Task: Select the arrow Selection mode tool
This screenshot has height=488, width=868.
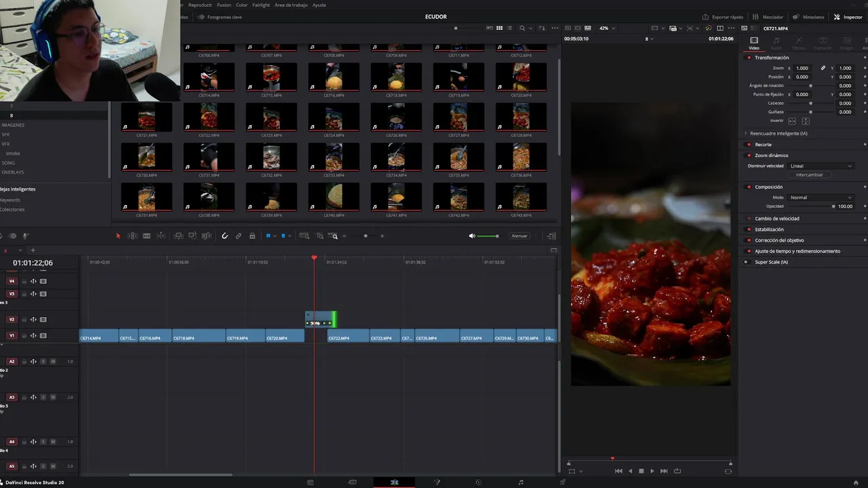Action: (x=118, y=236)
